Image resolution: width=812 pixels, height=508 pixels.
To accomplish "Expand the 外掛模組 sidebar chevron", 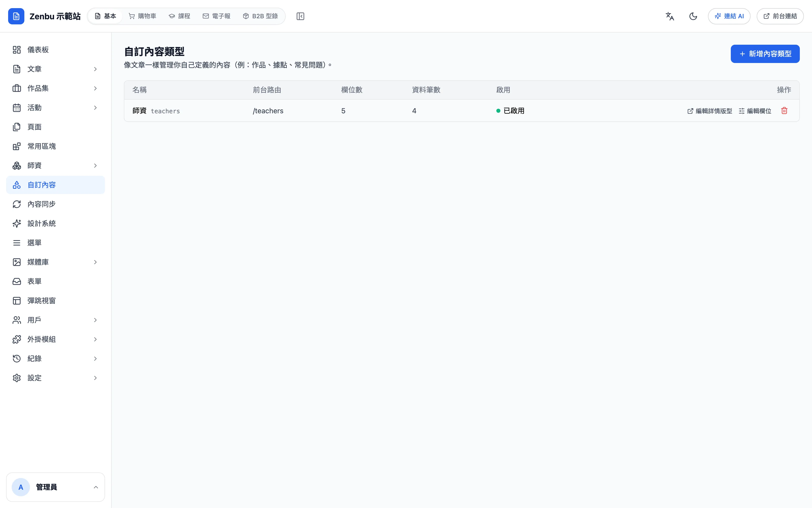I will click(x=95, y=339).
